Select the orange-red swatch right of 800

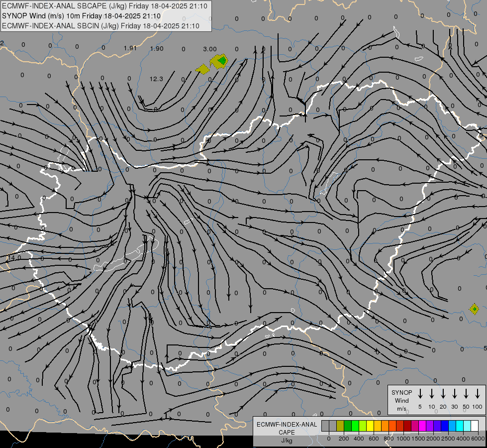(x=392, y=426)
